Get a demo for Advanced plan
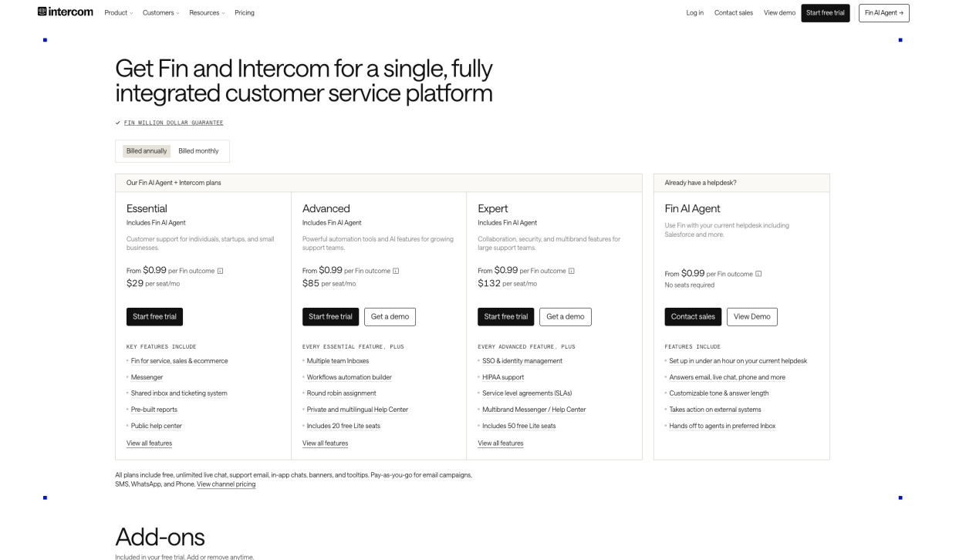Viewport: 976px width, 560px height. click(x=390, y=317)
